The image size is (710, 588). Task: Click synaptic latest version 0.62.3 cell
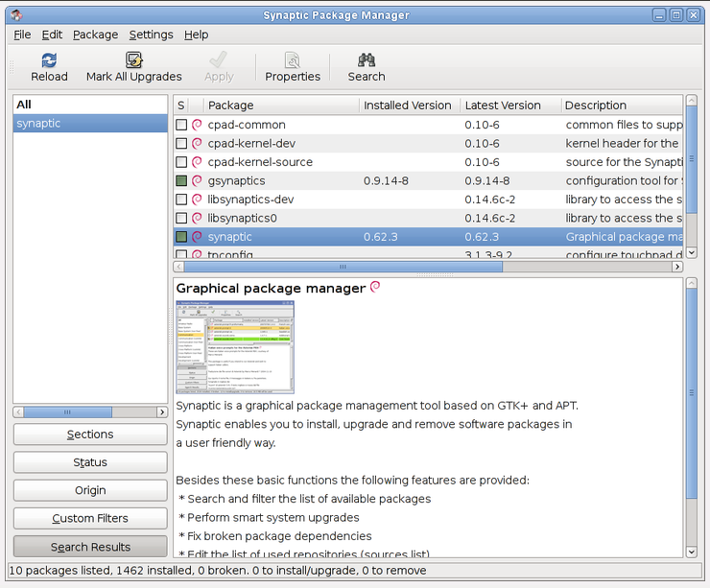(x=482, y=237)
